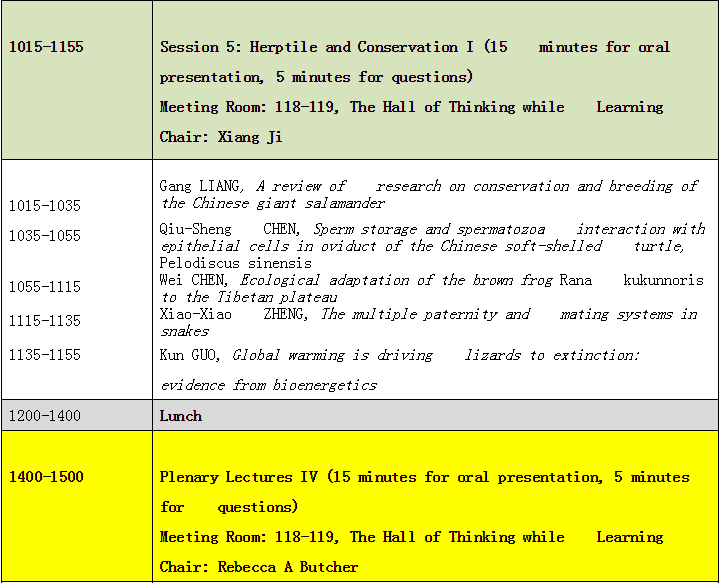Click the 1115-1135 time slot
Image resolution: width=719 pixels, height=583 pixels.
point(45,321)
